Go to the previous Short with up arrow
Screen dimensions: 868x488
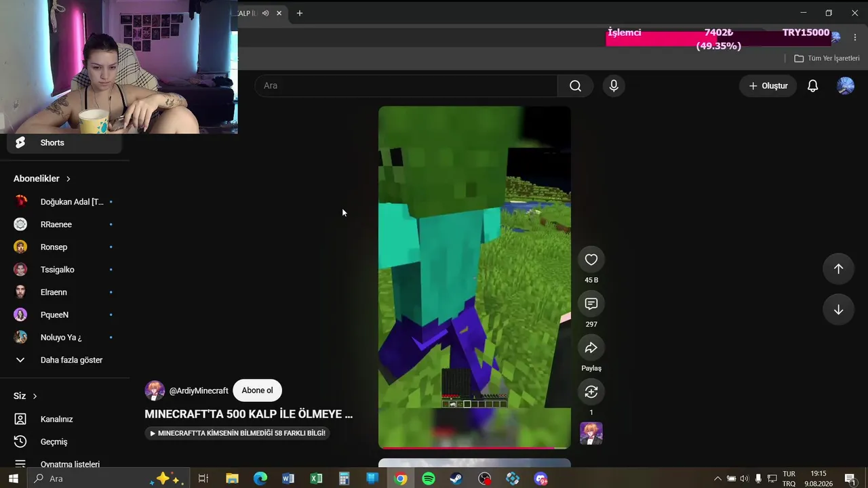tap(838, 269)
